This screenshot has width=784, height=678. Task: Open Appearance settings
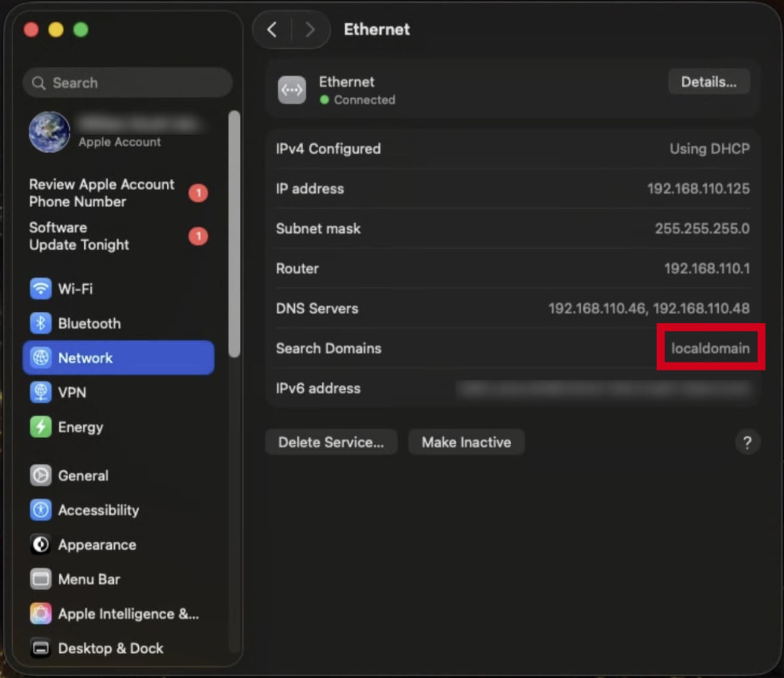(96, 545)
